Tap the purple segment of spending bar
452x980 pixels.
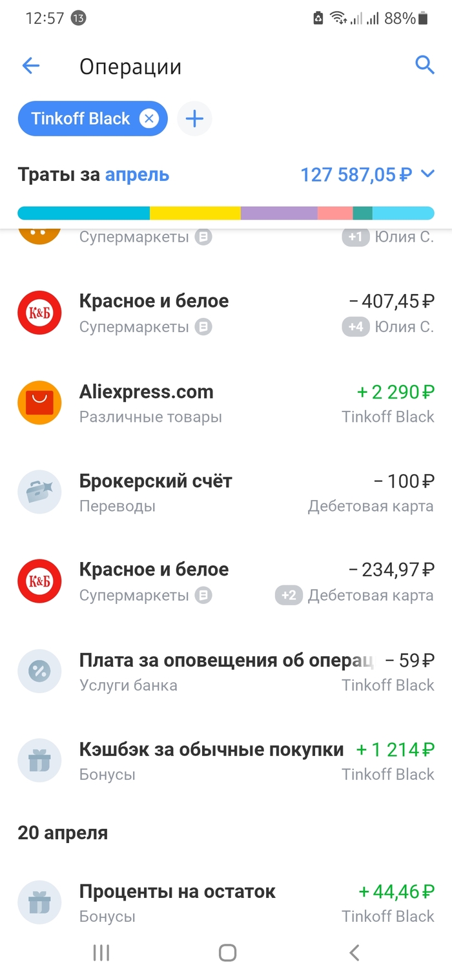pyautogui.click(x=279, y=213)
